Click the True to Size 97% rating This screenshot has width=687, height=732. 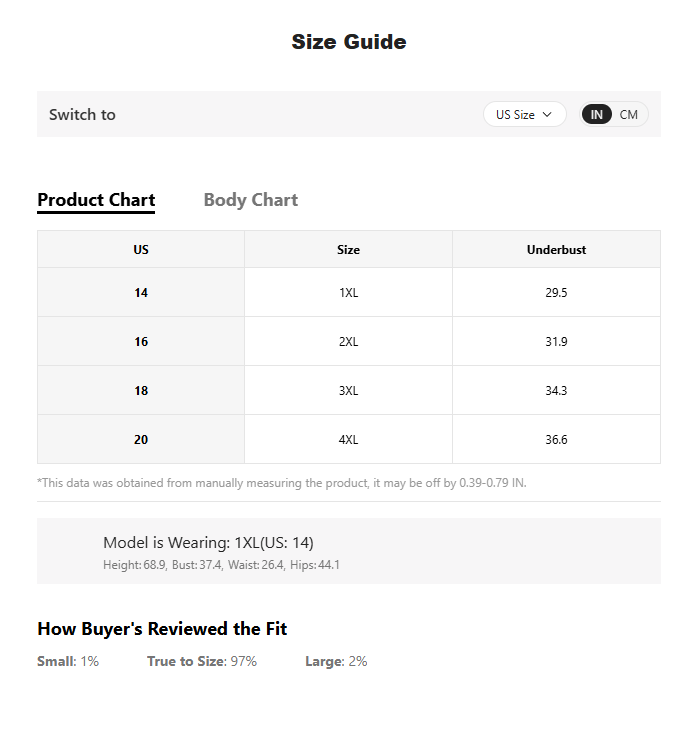(202, 661)
